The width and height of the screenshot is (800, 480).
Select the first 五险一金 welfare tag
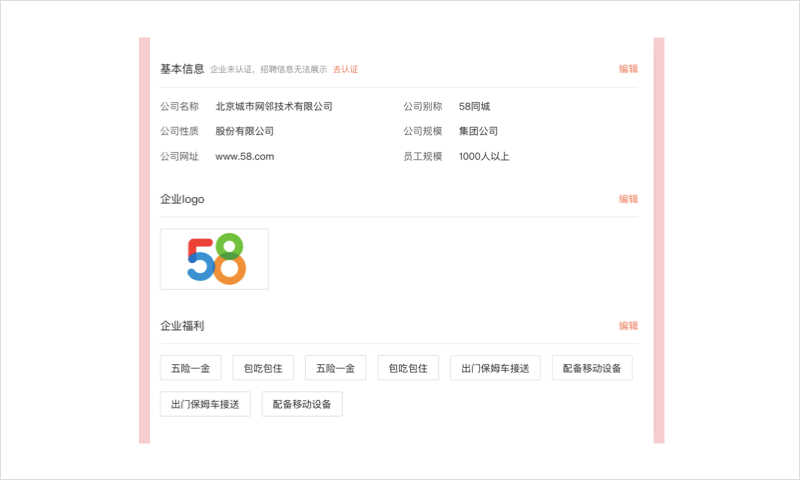pos(190,368)
